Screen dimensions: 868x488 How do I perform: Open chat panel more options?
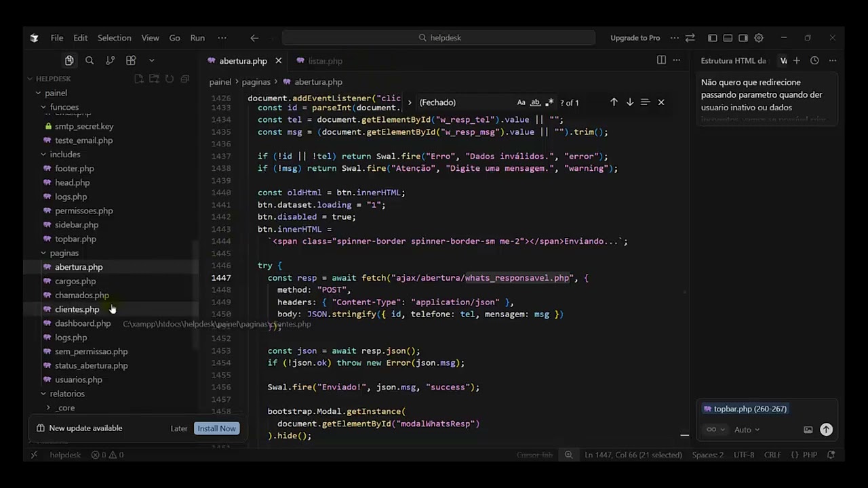pyautogui.click(x=832, y=61)
